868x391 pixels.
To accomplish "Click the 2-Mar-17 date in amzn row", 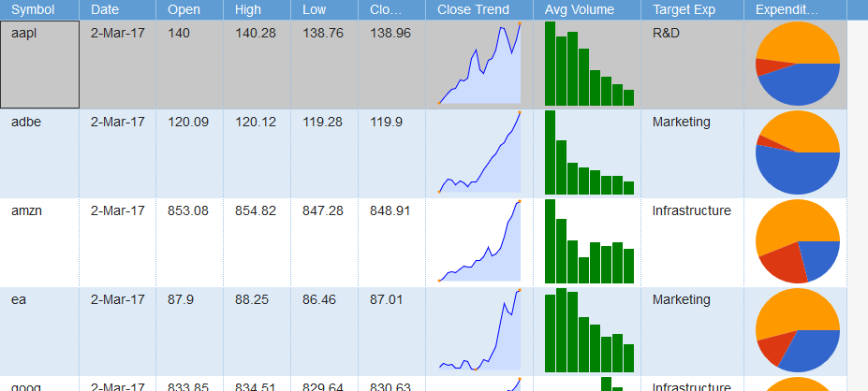I will pyautogui.click(x=117, y=210).
